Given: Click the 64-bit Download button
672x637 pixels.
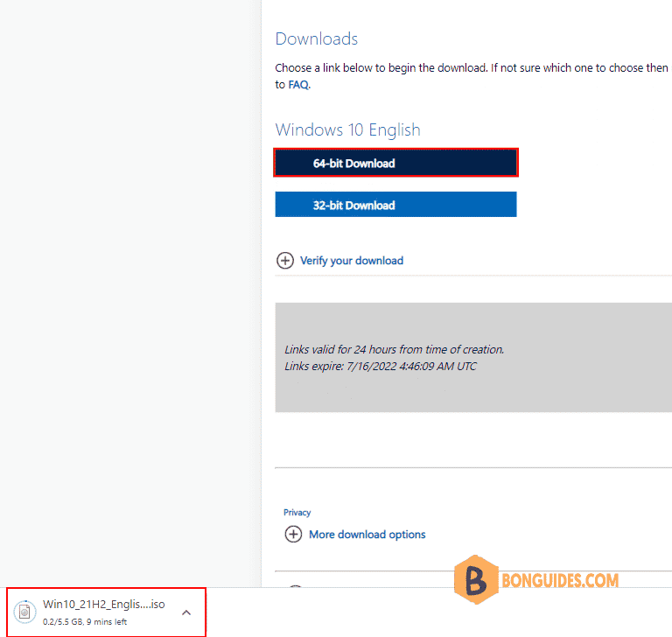Looking at the screenshot, I should pyautogui.click(x=395, y=163).
